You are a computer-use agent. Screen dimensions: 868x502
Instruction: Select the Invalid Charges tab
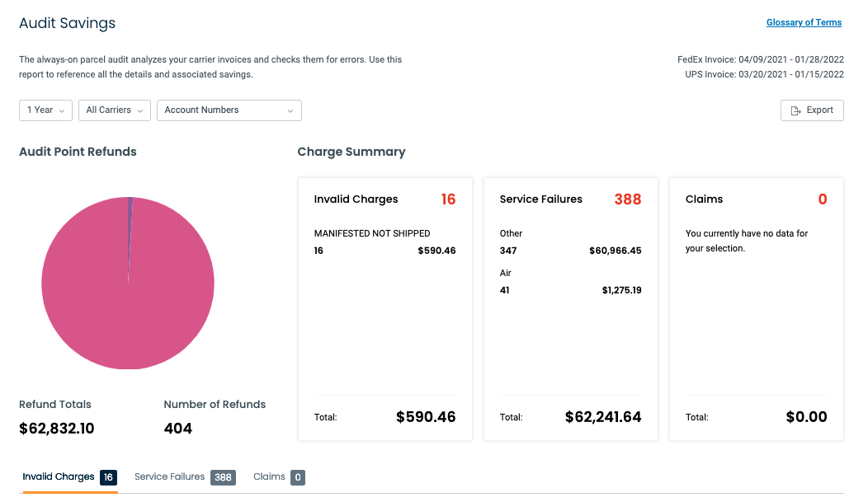pyautogui.click(x=58, y=476)
